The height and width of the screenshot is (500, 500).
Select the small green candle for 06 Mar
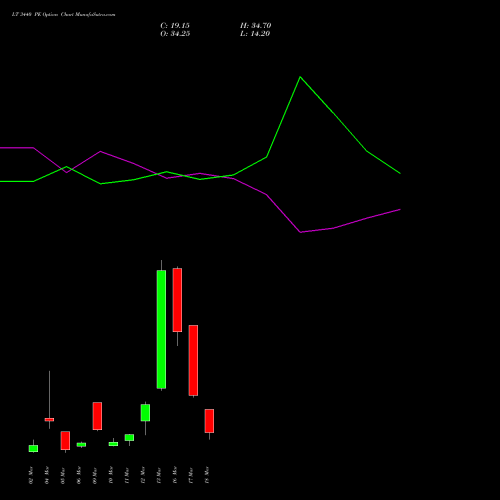point(81,444)
